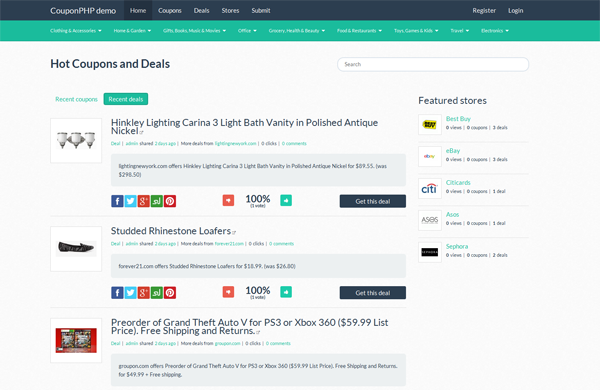The image size is (600, 390).
Task: Open Citicards featured store link
Action: click(x=458, y=183)
